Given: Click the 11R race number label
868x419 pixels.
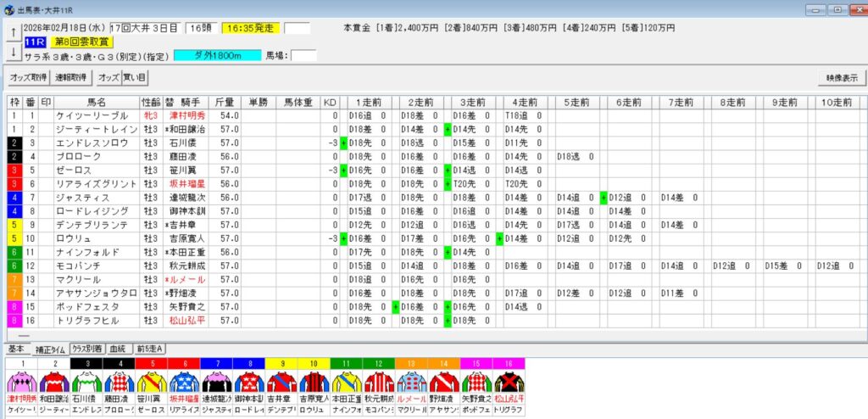Looking at the screenshot, I should point(35,42).
